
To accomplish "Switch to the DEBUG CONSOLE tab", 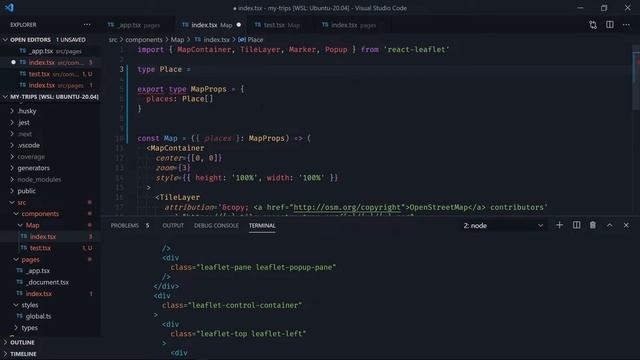I will 216,225.
